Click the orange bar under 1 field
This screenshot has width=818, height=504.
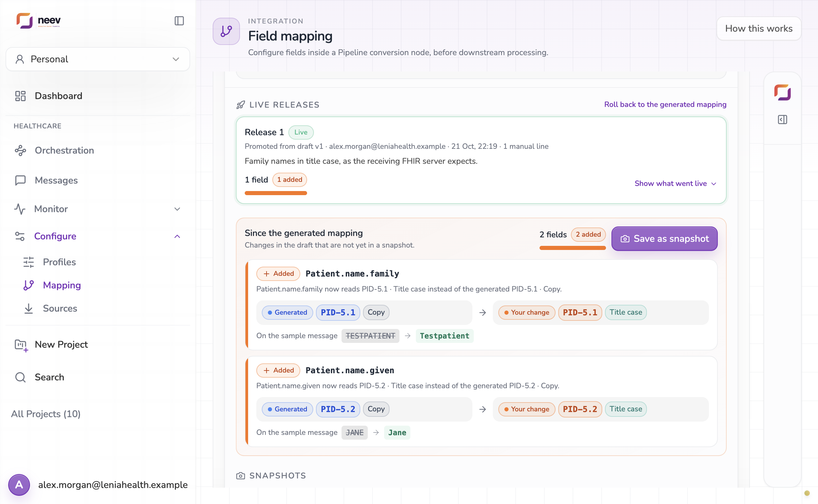(x=276, y=193)
